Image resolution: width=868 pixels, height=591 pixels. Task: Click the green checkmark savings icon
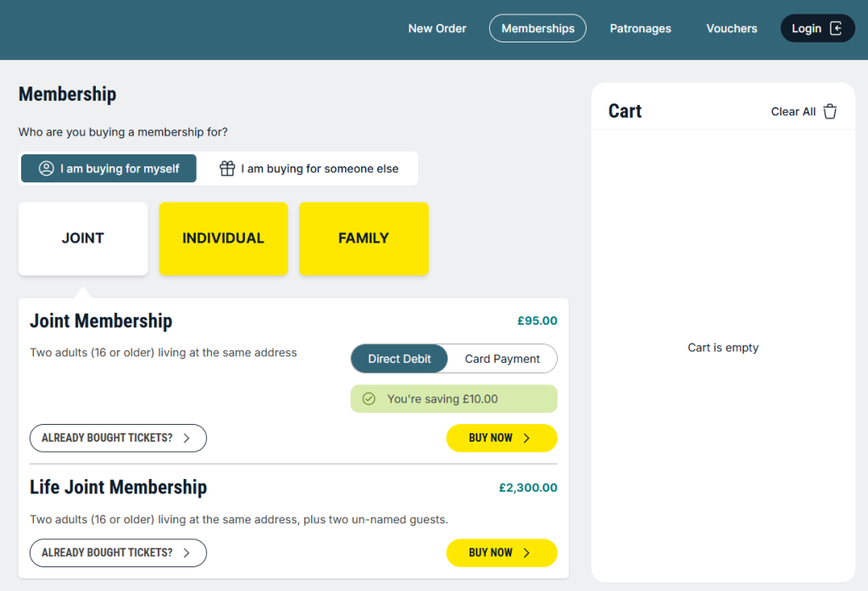(x=369, y=399)
